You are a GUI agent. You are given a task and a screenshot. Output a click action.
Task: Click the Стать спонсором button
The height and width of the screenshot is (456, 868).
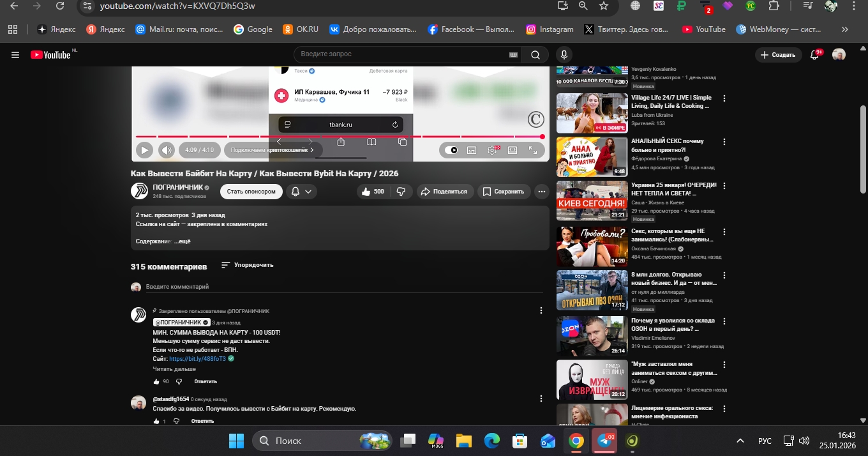point(251,192)
